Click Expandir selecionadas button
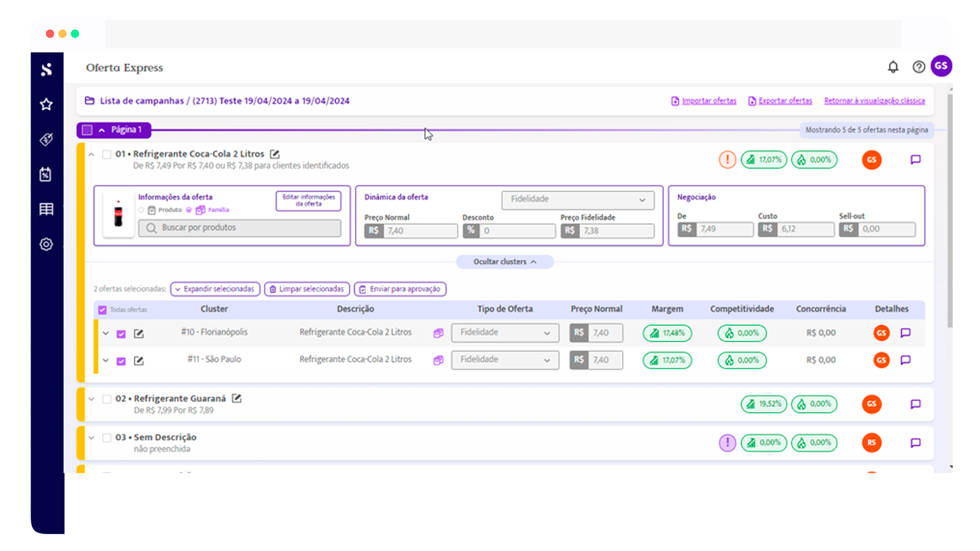The image size is (980, 551). tap(215, 289)
